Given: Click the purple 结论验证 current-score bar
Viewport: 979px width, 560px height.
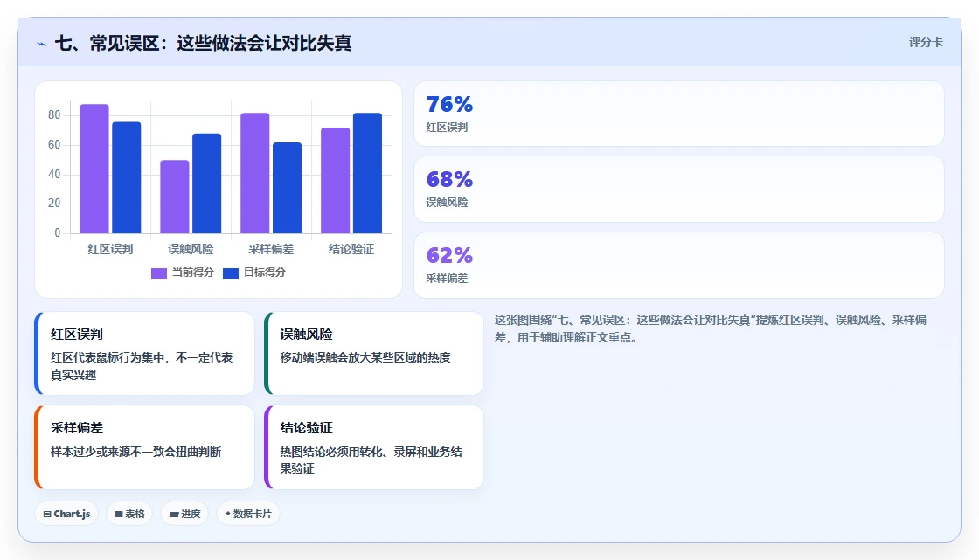Looking at the screenshot, I should point(336,181).
